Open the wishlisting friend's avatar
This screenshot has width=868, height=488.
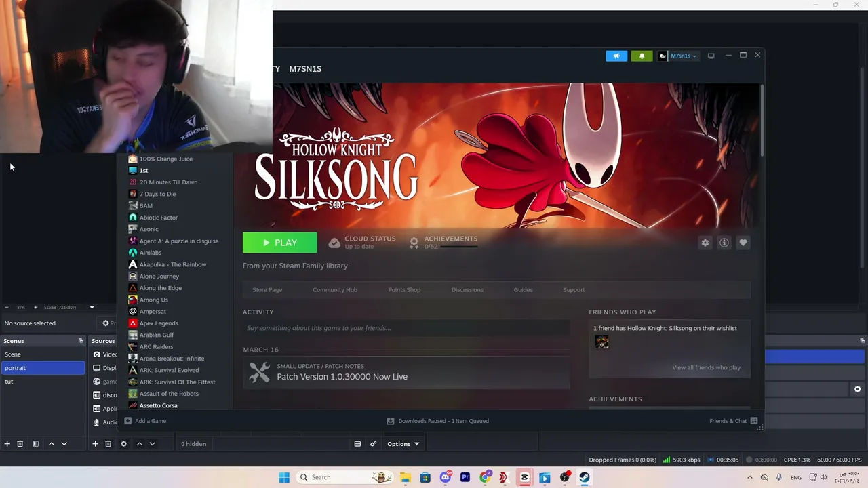point(601,342)
